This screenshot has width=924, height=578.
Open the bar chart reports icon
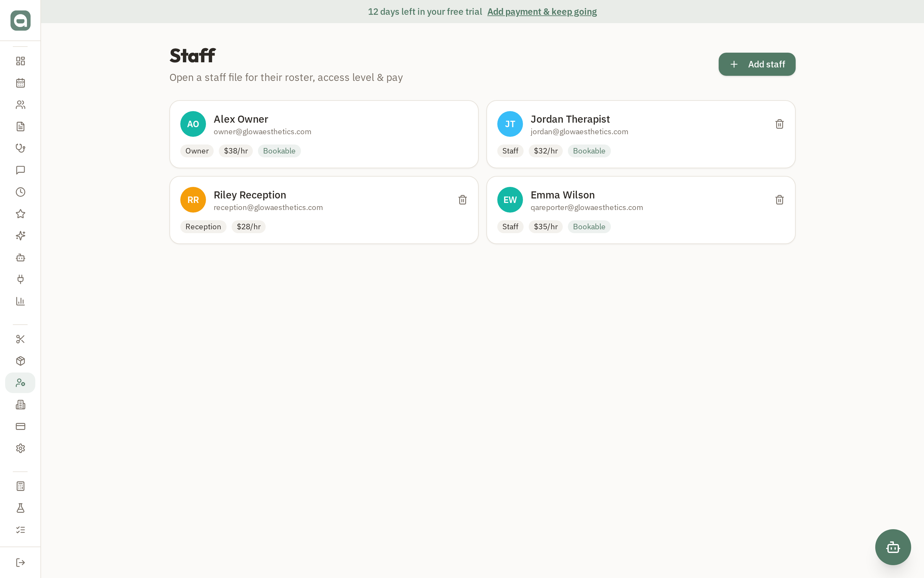(x=20, y=301)
